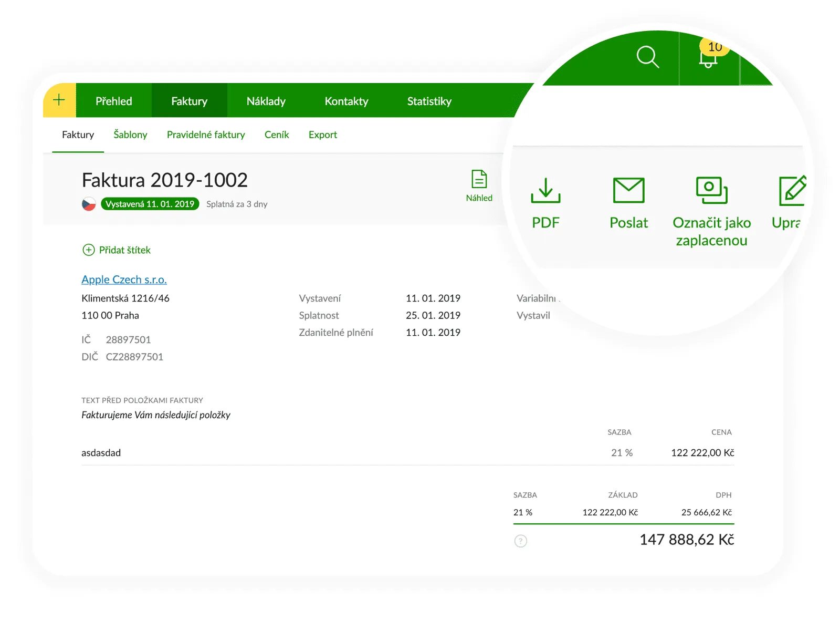Click the yellow plus create button
This screenshot has width=840, height=620.
click(x=59, y=100)
